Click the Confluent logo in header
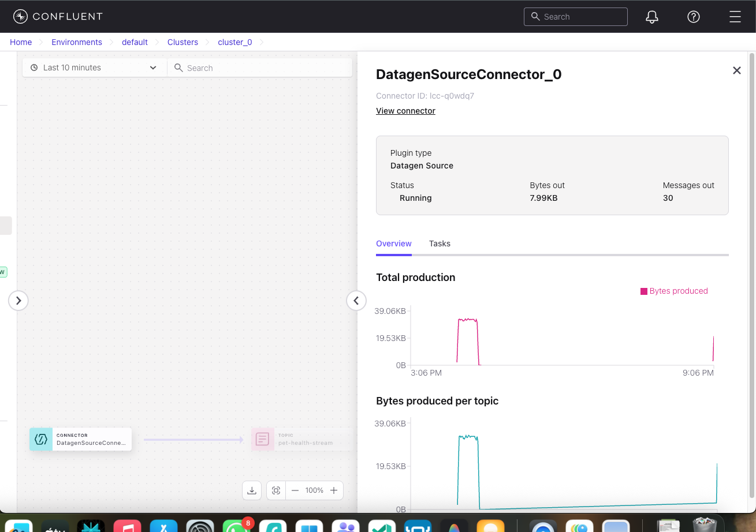This screenshot has height=532, width=756. [58, 17]
